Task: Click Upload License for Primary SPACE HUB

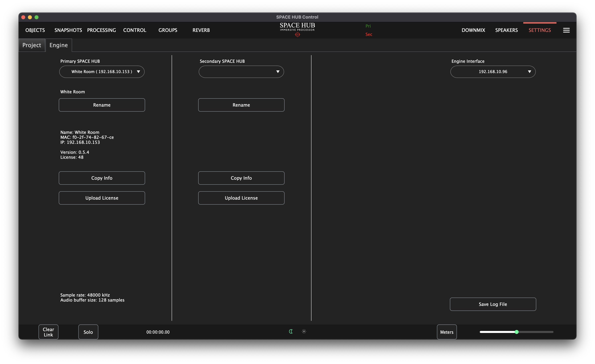Action: coord(102,198)
